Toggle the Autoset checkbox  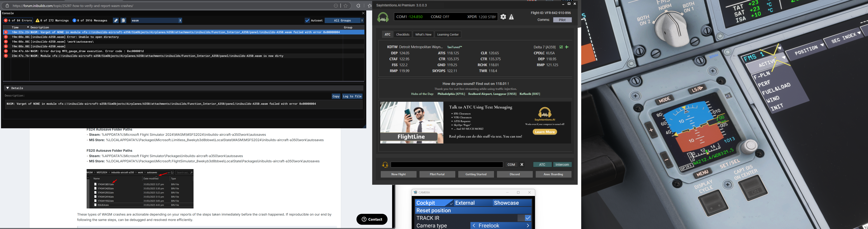pyautogui.click(x=307, y=21)
